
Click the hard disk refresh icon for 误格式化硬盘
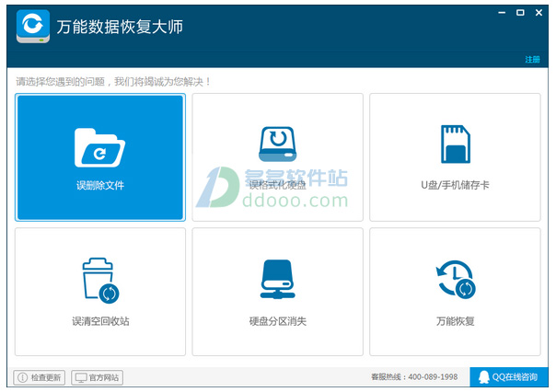(x=278, y=144)
